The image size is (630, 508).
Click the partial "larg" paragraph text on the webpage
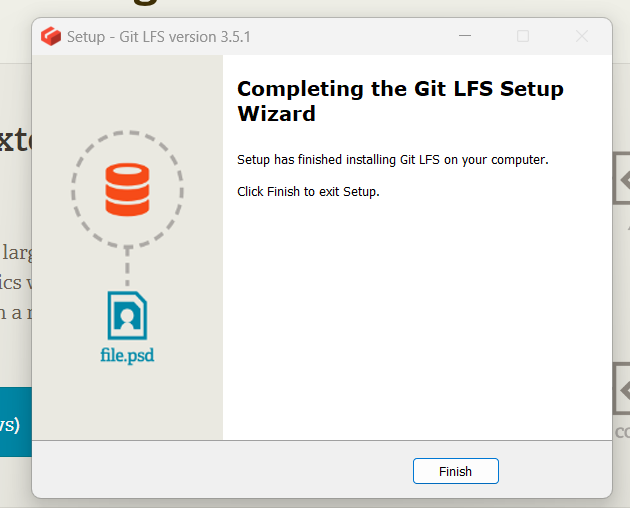coord(17,250)
